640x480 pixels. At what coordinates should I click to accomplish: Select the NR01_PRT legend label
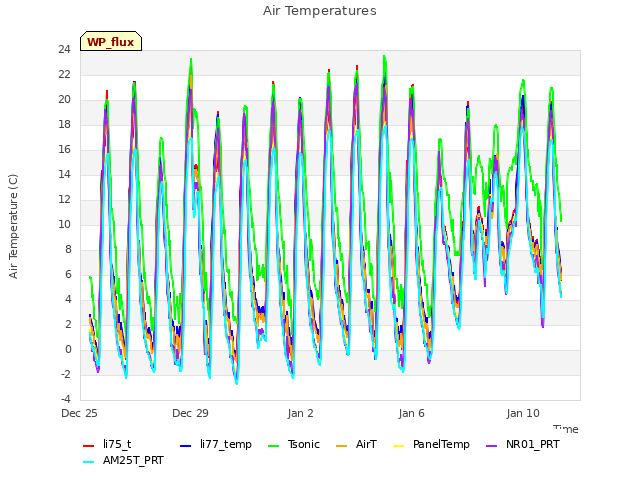[x=533, y=444]
